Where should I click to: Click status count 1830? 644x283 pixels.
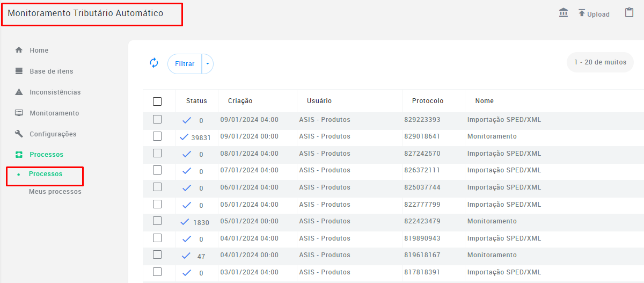201,222
